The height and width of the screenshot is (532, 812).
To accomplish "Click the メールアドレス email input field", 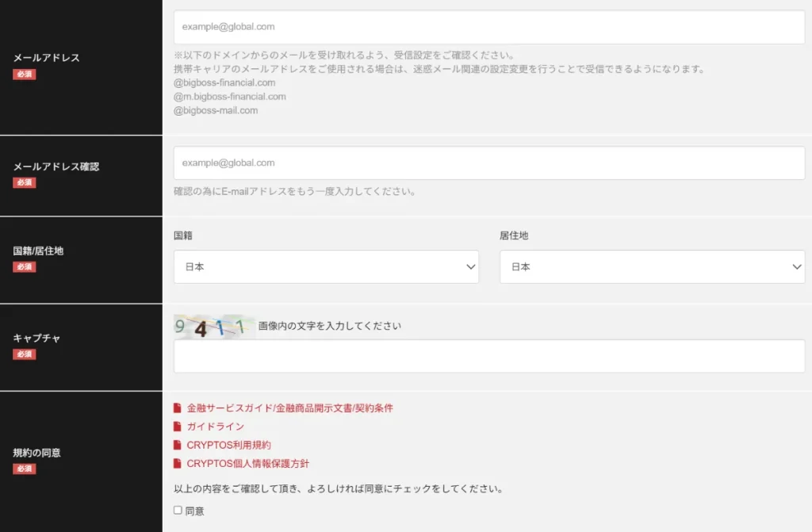I will (488, 27).
